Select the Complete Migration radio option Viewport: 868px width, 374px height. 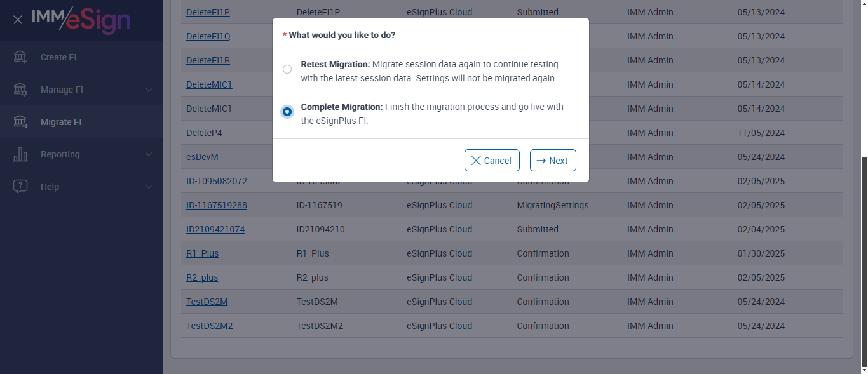tap(287, 112)
